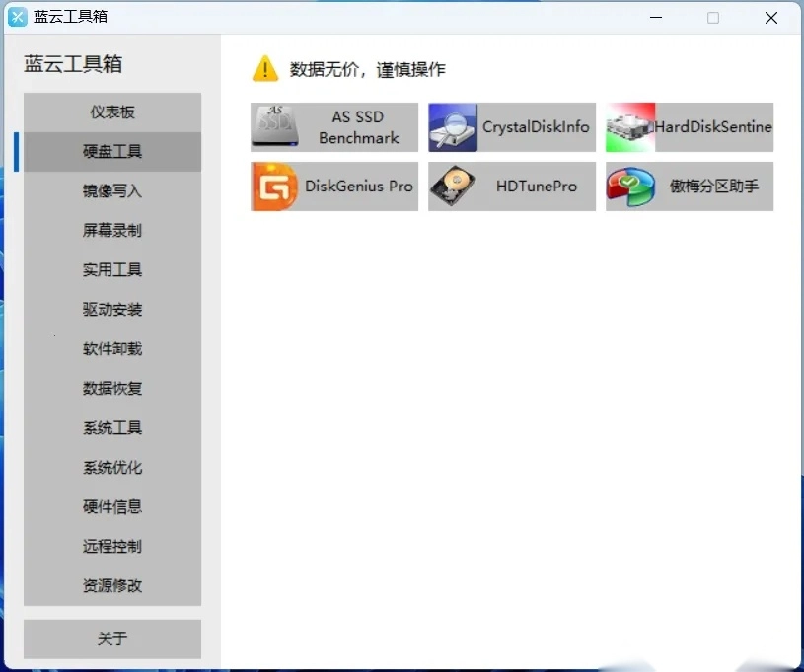804x672 pixels.
Task: Launch HardDiskSentinel
Action: [689, 127]
